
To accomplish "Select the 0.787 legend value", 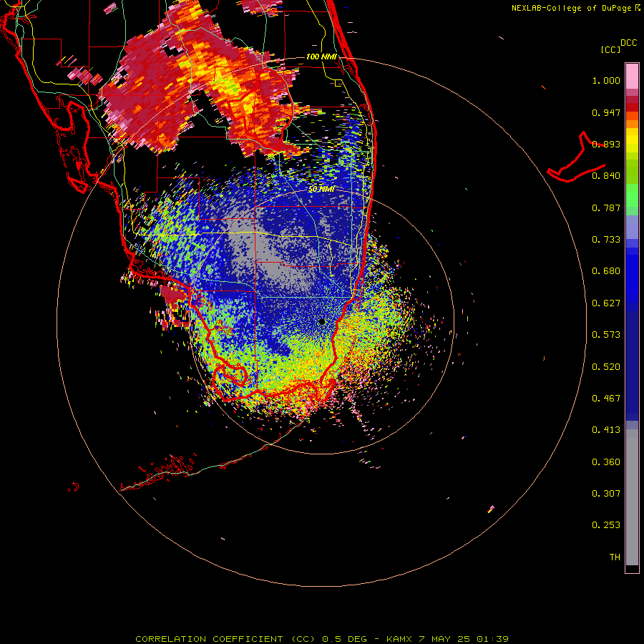I will click(606, 208).
